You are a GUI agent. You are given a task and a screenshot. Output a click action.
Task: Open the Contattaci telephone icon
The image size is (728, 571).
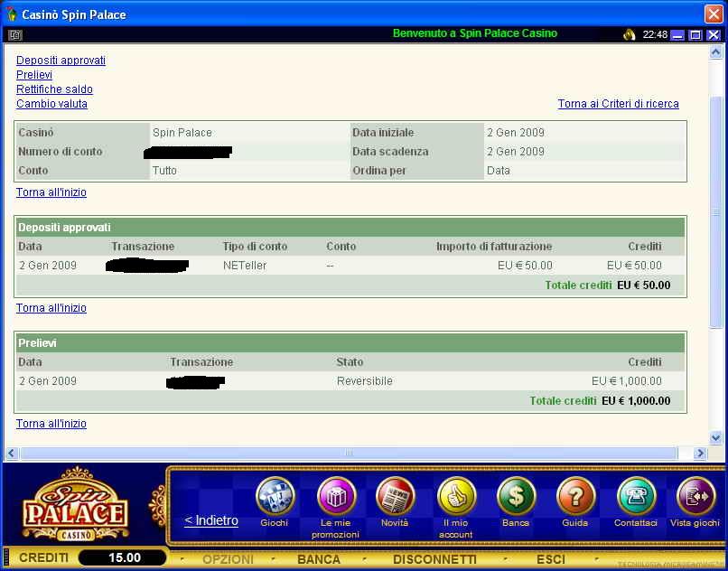(636, 496)
